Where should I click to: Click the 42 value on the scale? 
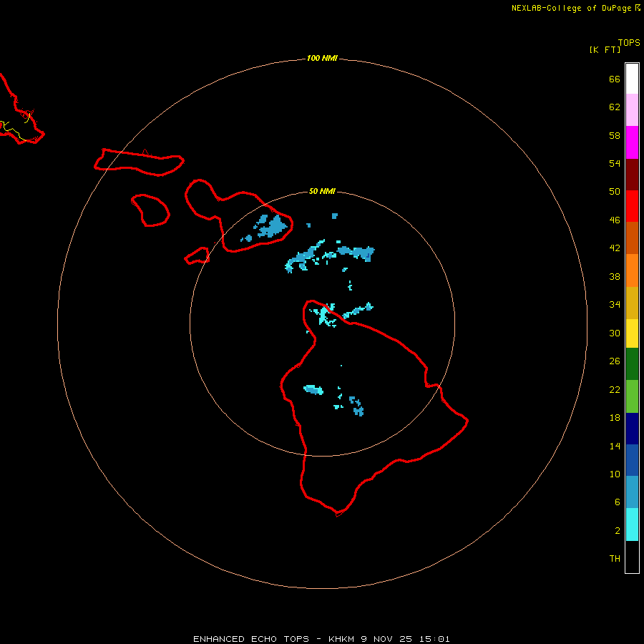point(615,248)
